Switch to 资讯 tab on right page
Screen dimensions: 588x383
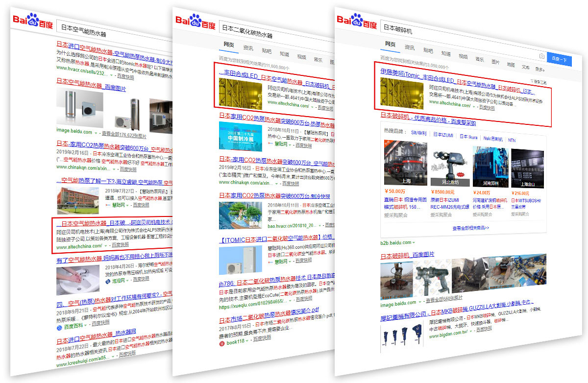coord(410,48)
